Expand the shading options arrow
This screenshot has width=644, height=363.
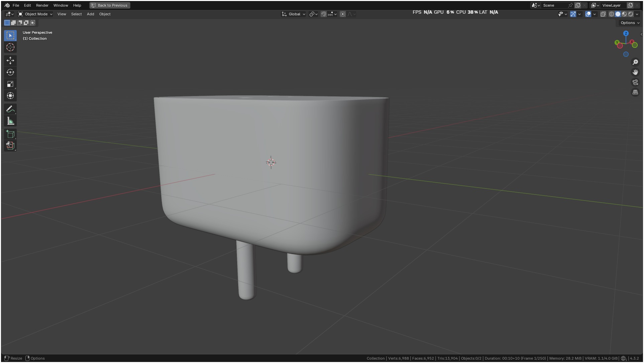click(x=637, y=14)
